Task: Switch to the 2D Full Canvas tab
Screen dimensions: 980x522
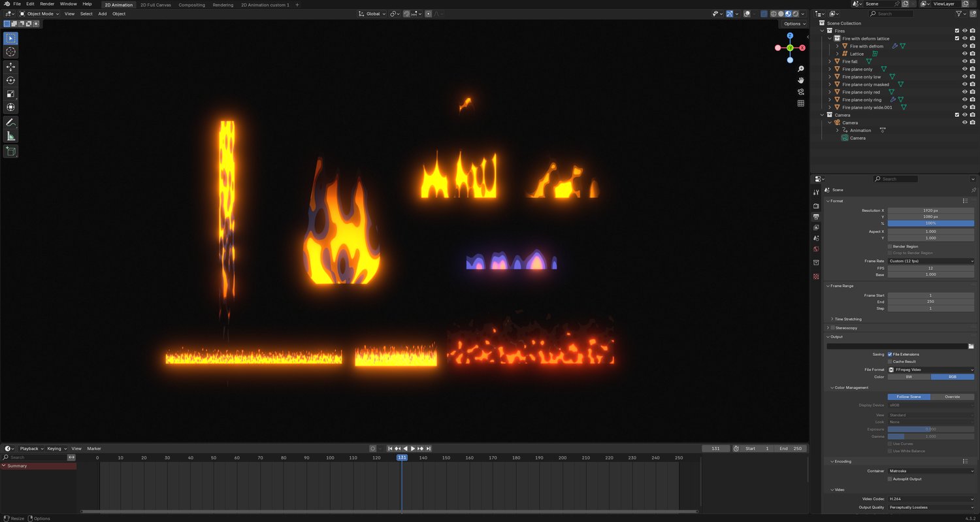Action: click(155, 5)
